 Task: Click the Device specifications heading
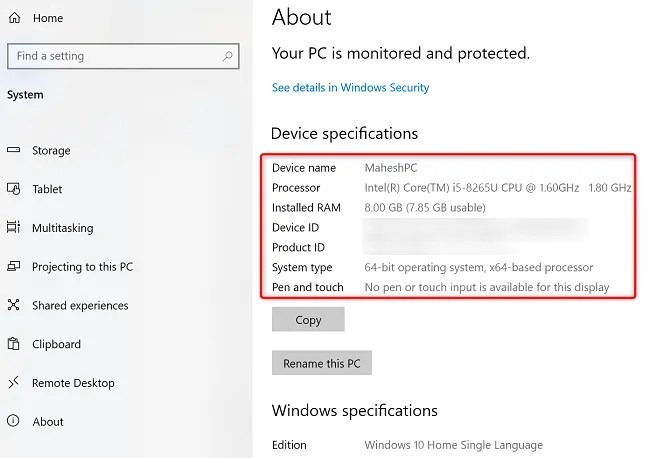tap(345, 134)
